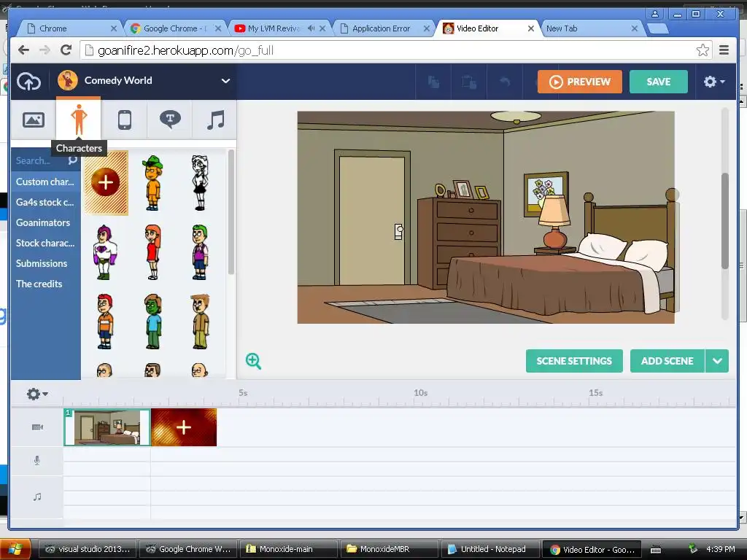Image resolution: width=747 pixels, height=560 pixels.
Task: Open the timeline gear settings dropdown
Action: [37, 394]
